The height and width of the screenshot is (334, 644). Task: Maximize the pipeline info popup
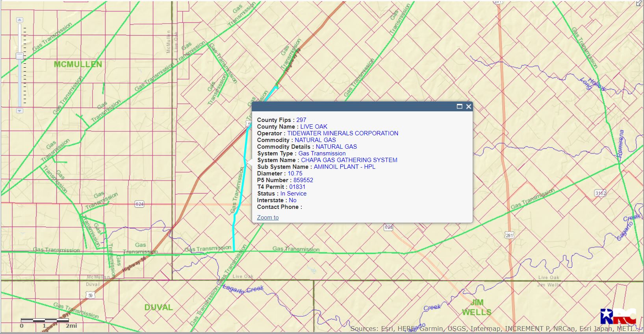459,107
